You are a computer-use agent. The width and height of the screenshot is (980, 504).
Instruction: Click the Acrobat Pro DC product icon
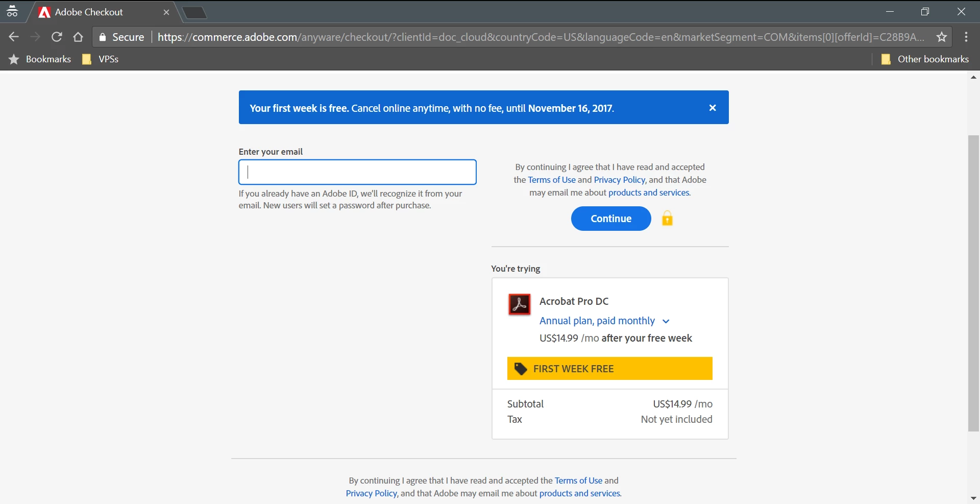point(520,304)
